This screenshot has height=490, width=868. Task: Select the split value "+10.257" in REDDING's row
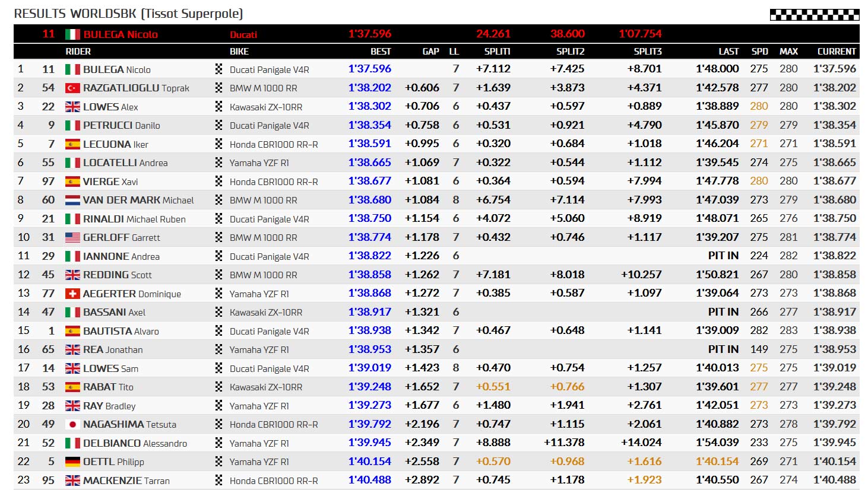point(641,275)
